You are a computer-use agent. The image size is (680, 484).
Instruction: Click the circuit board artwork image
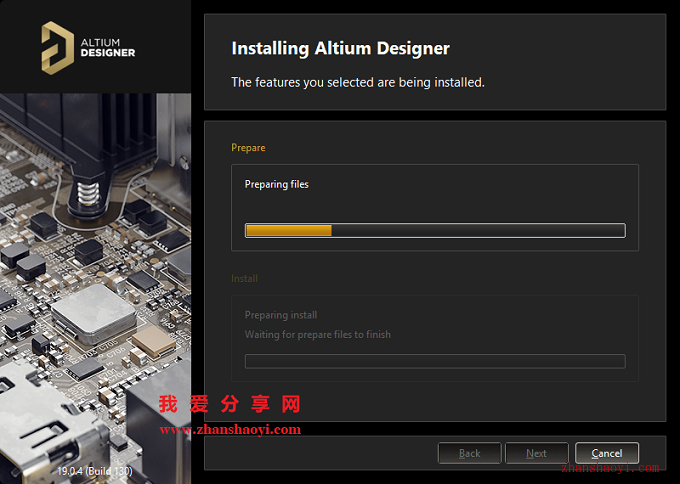[x=95, y=288]
